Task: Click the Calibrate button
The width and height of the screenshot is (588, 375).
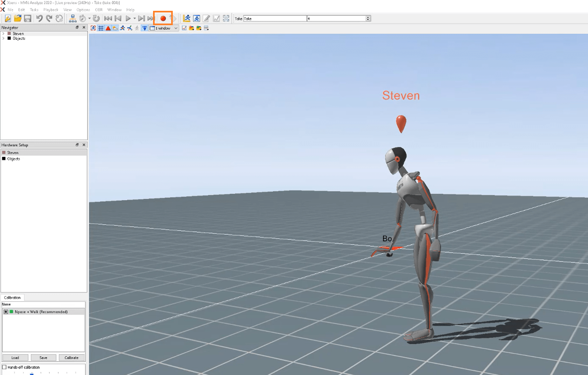Action: tap(71, 357)
